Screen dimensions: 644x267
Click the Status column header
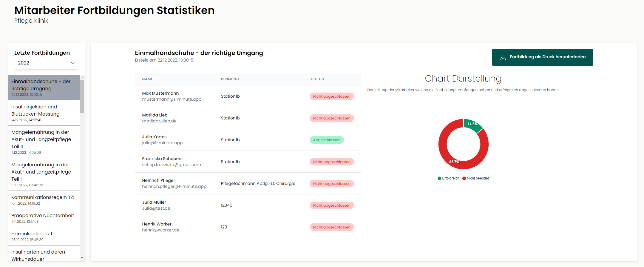(316, 79)
